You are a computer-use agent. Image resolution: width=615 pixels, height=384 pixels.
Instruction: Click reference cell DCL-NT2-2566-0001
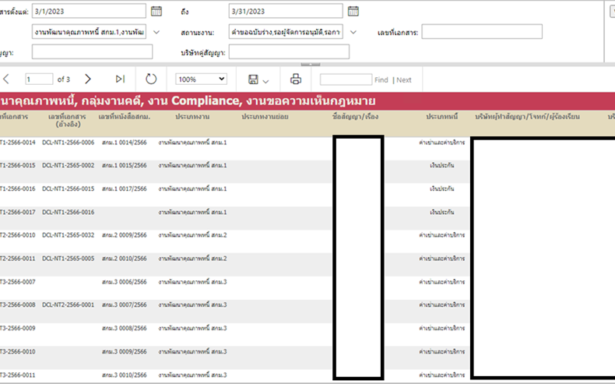[68, 305]
